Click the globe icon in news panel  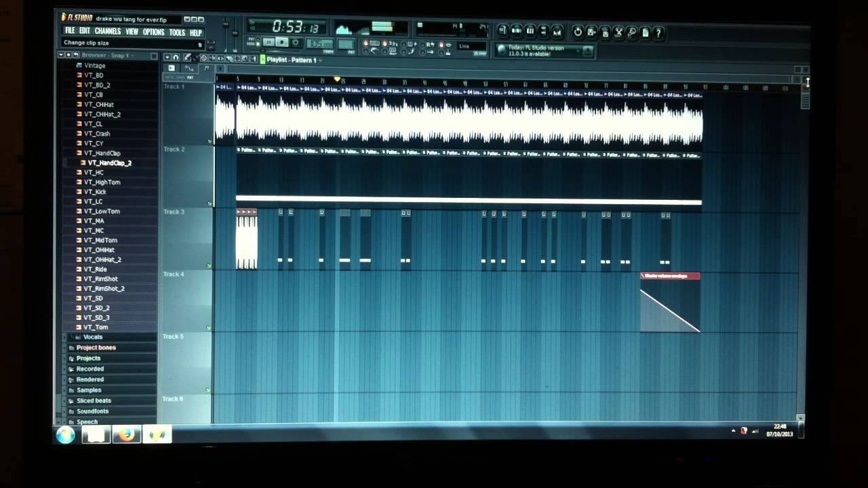coord(502,49)
